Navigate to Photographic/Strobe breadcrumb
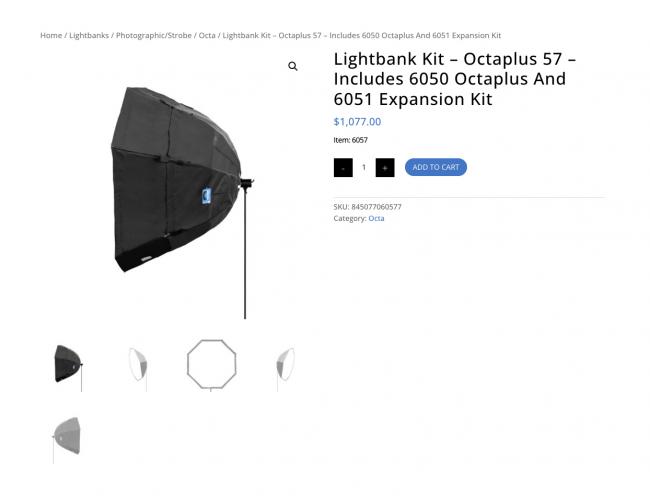The image size is (650, 502). point(153,35)
